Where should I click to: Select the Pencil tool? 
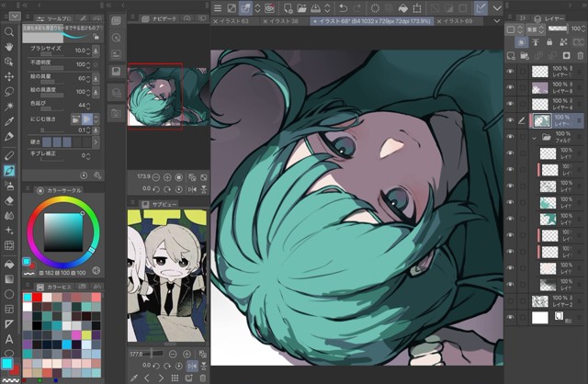[9, 155]
